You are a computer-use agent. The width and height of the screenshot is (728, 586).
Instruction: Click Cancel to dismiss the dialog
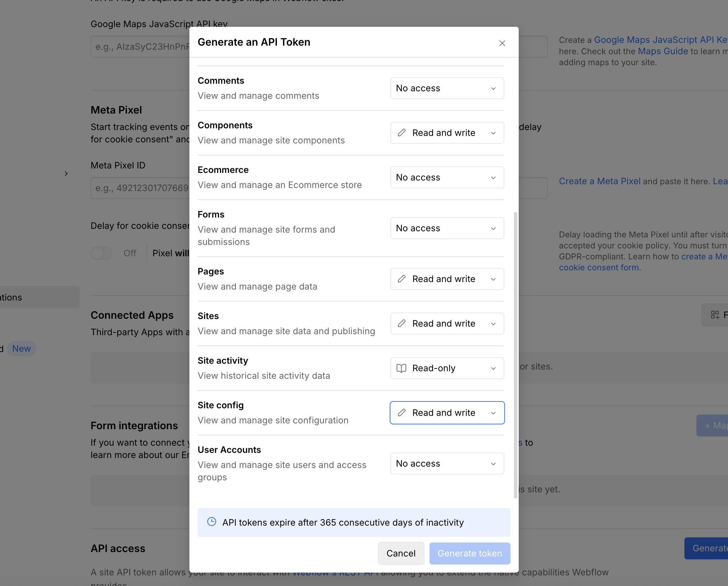point(401,553)
